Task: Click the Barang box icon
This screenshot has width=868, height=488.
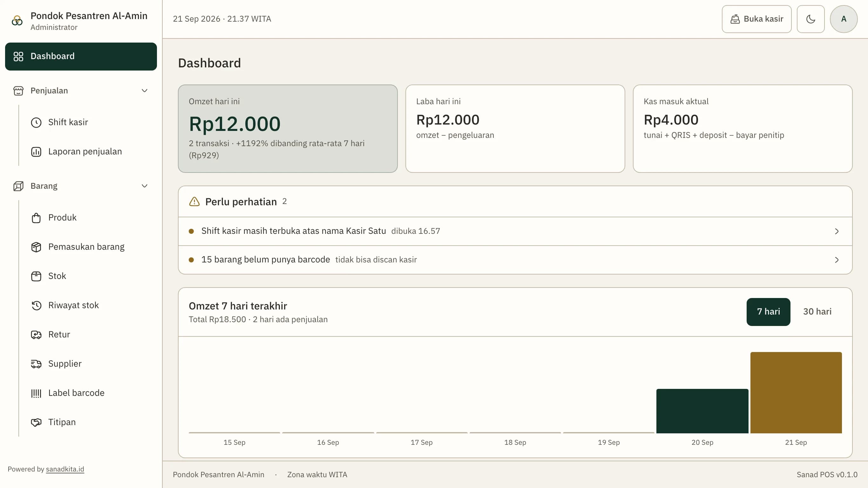Action: 18,186
